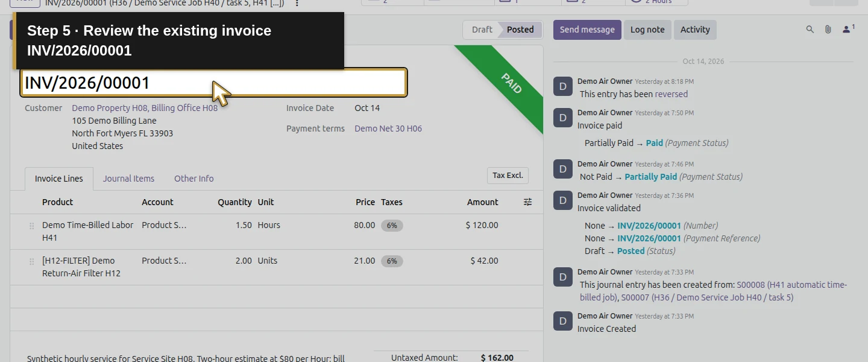Click quantity 2.00 in filter line

[x=244, y=261]
